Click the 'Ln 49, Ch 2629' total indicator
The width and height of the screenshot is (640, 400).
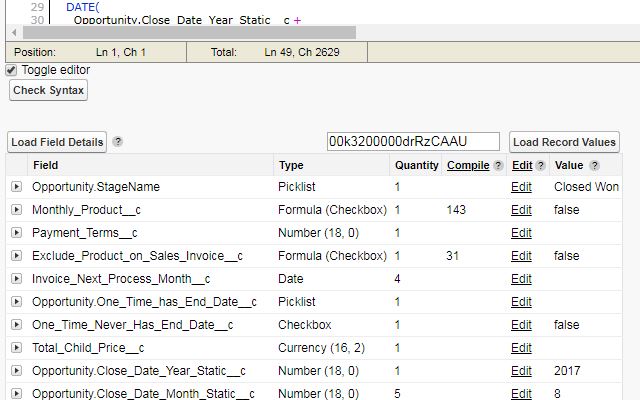302,52
